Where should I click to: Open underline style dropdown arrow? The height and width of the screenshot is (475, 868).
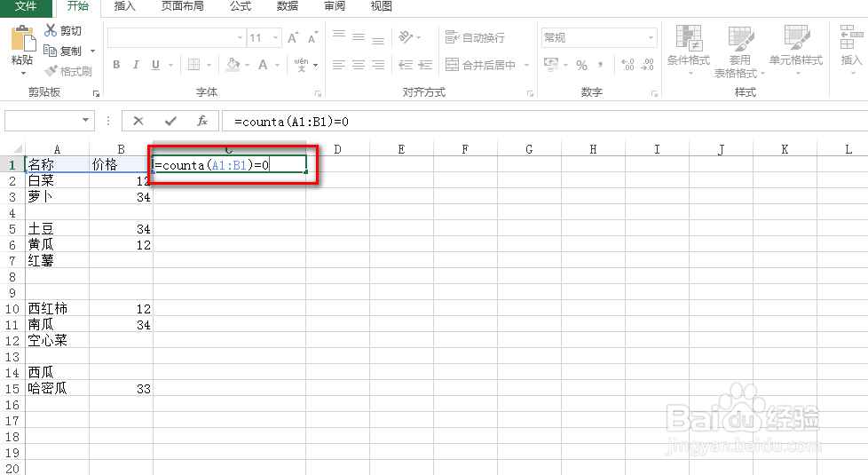click(170, 65)
